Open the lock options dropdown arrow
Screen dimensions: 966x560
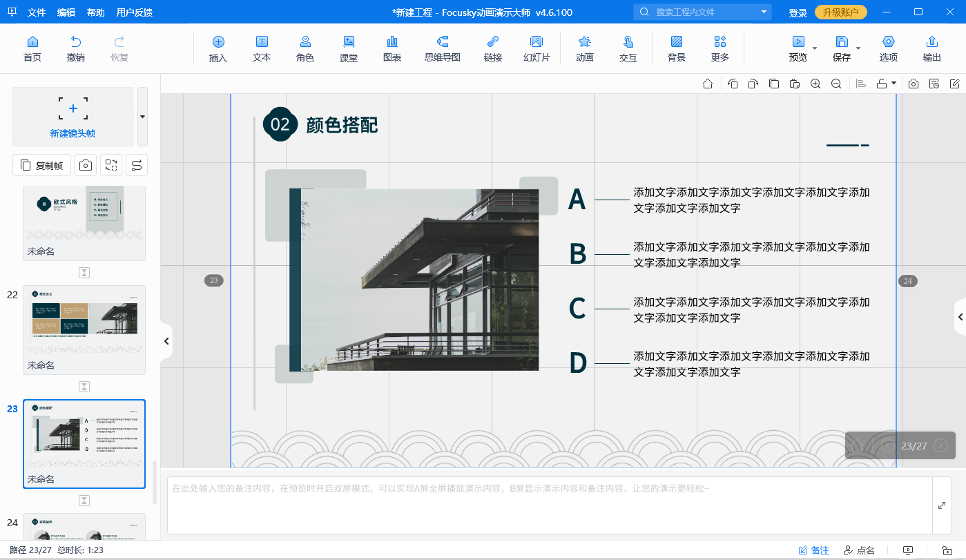point(894,84)
